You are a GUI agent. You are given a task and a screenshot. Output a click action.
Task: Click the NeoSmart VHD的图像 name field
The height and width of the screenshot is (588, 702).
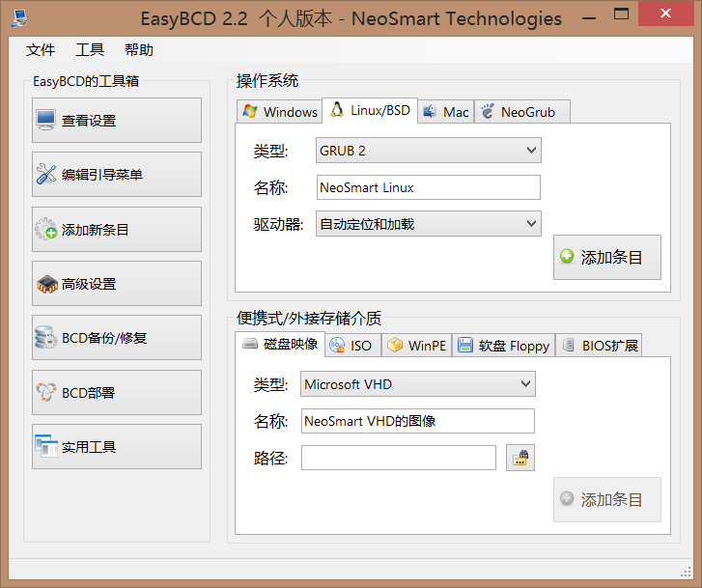tap(418, 421)
